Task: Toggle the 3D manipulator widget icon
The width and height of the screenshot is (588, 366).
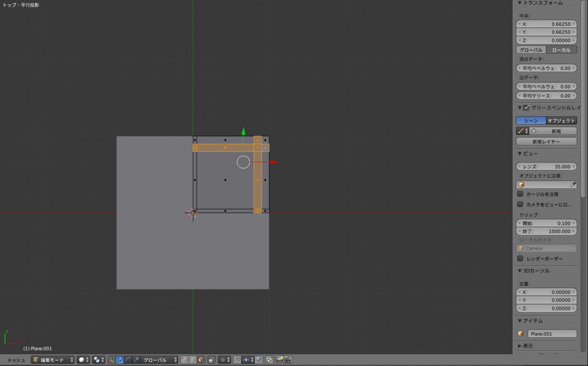Action: [x=111, y=360]
